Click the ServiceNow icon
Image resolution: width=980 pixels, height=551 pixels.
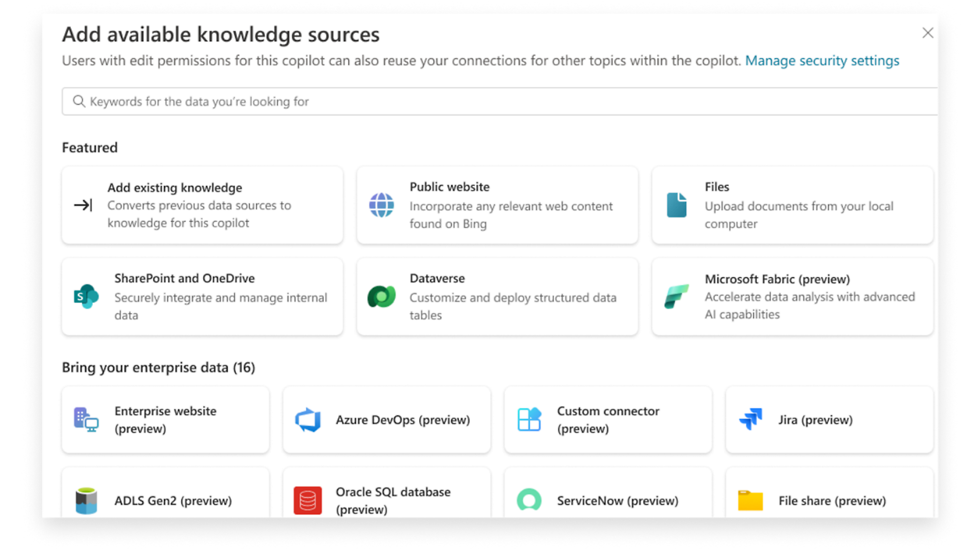pos(529,500)
